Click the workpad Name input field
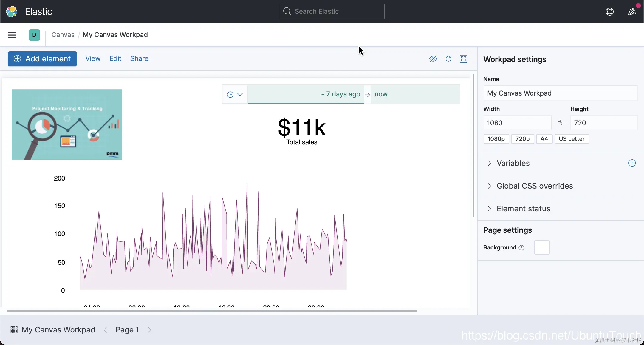644x345 pixels. [560, 93]
